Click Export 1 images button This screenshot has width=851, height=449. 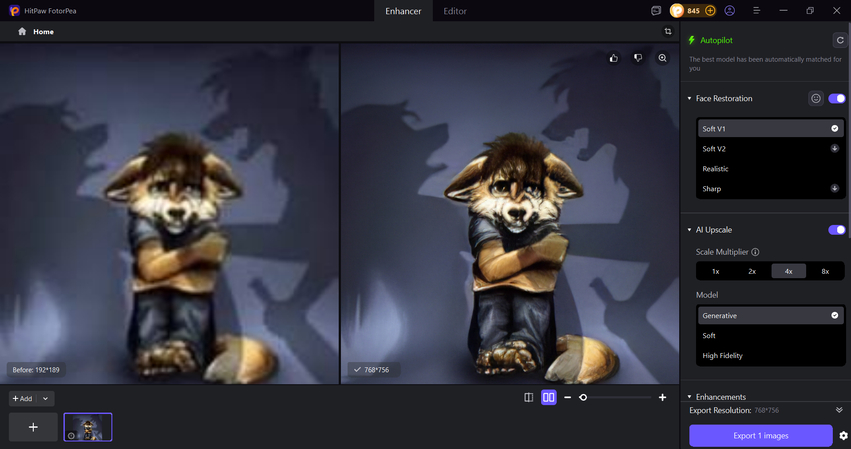click(x=760, y=435)
